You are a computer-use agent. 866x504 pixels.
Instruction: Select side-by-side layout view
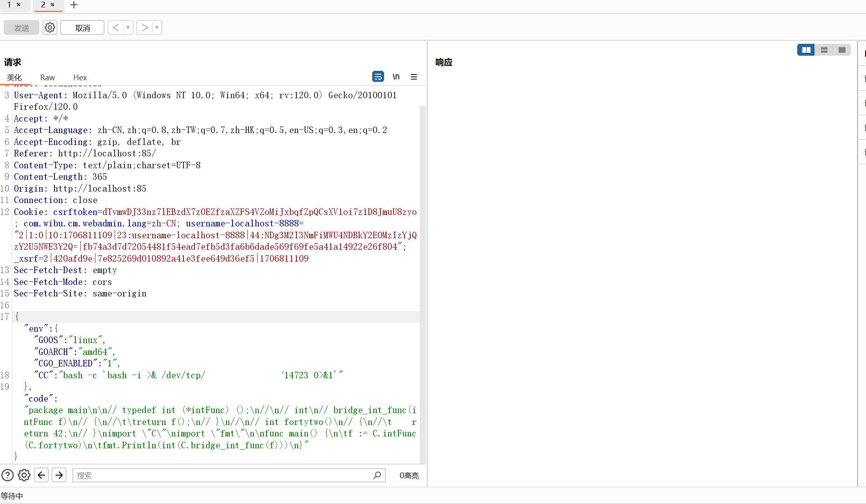click(x=806, y=50)
